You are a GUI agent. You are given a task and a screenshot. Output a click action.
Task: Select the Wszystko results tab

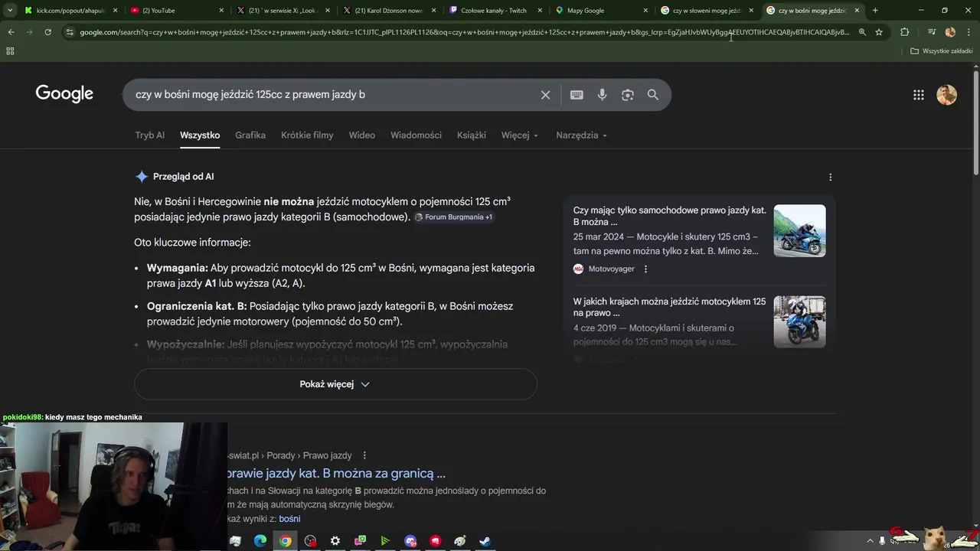coord(200,135)
